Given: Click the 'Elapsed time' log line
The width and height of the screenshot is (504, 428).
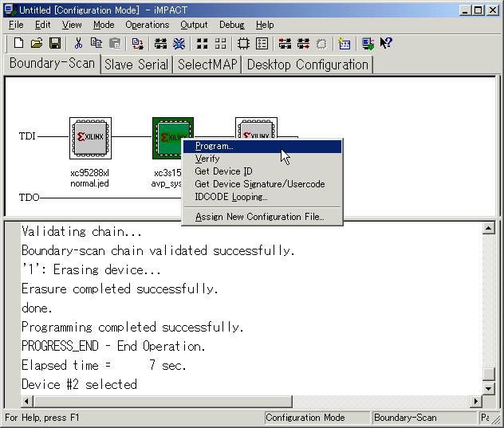Looking at the screenshot, I should coord(104,366).
